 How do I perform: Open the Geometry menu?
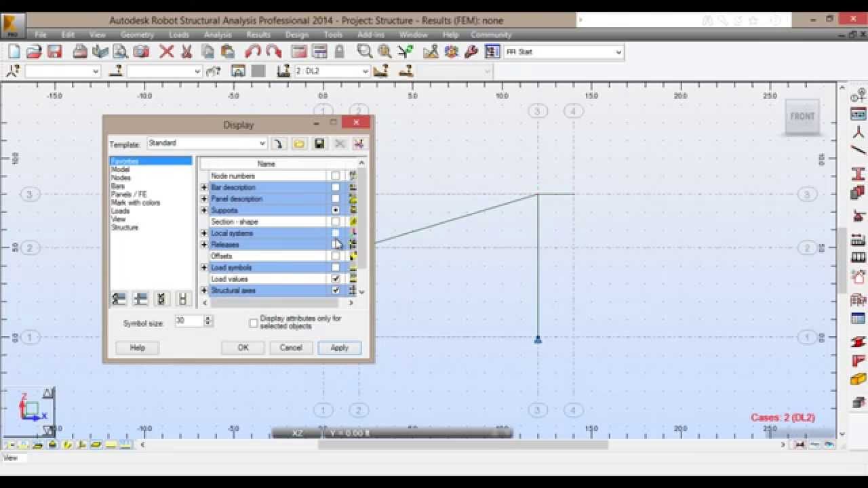tap(138, 35)
